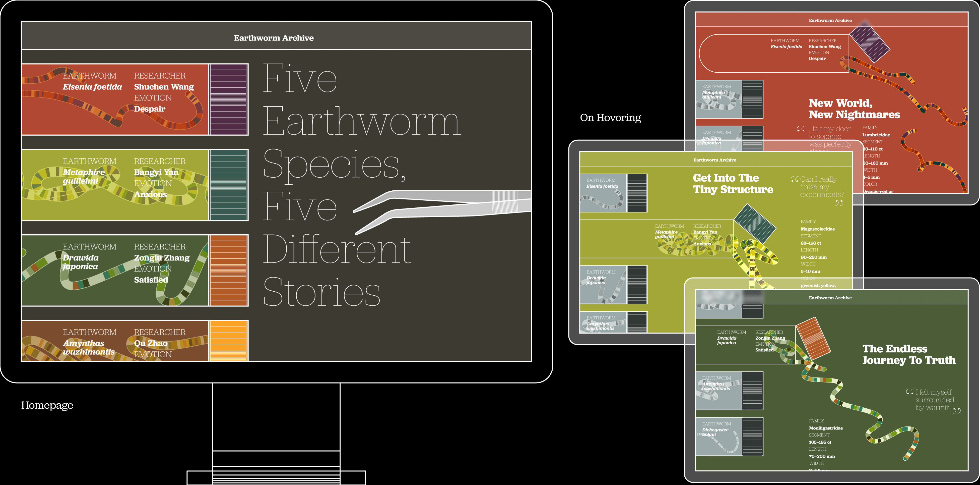Screen dimensions: 980x485
Task: Select the expanded Eisenia foetida pill in red screen
Action: [774, 53]
